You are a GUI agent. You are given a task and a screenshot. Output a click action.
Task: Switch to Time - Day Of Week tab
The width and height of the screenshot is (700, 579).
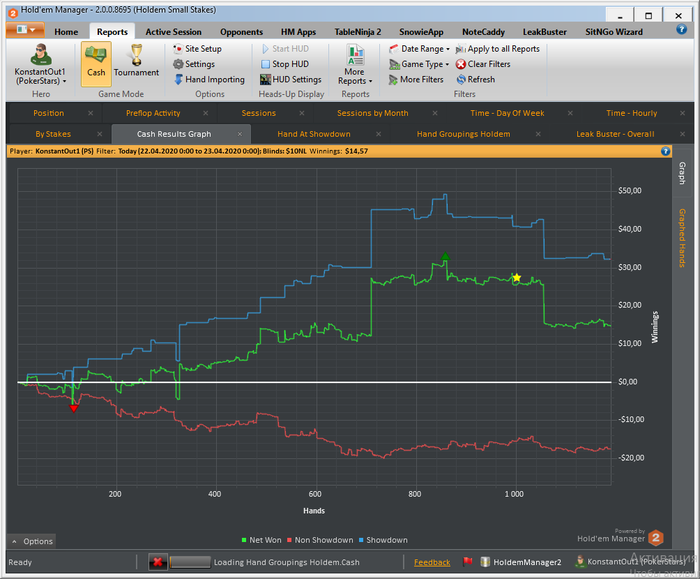507,113
